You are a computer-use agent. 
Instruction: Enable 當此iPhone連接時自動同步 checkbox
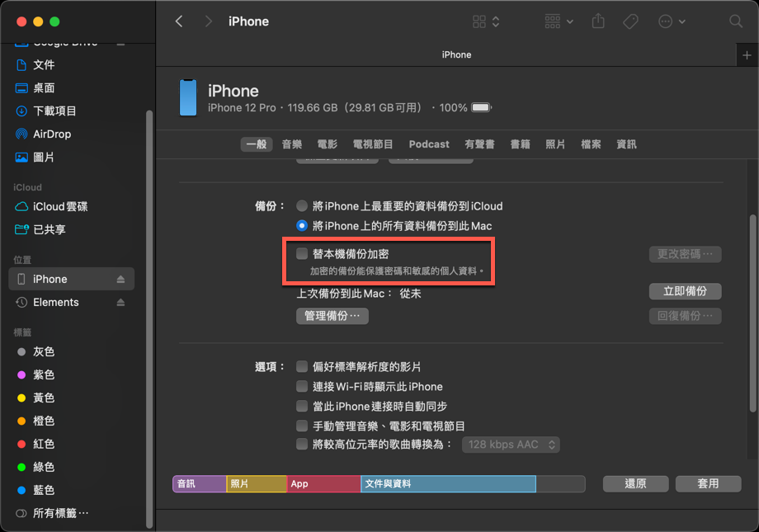(x=302, y=406)
